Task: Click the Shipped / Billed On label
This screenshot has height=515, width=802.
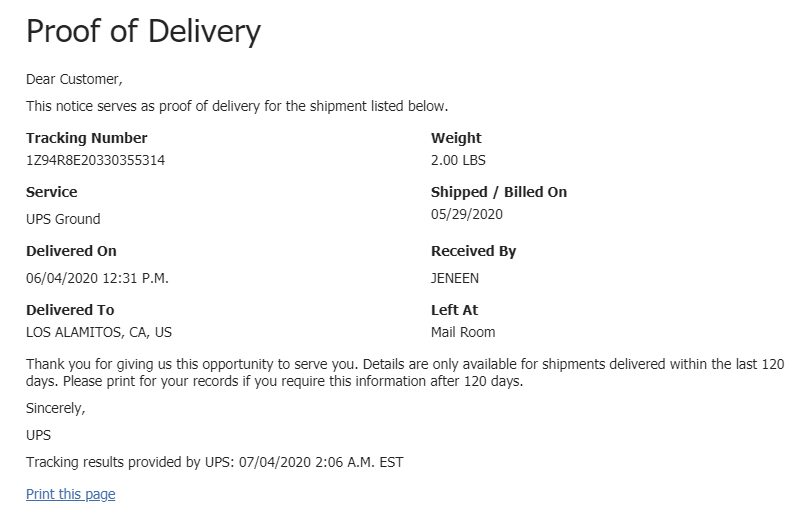Action: point(498,192)
